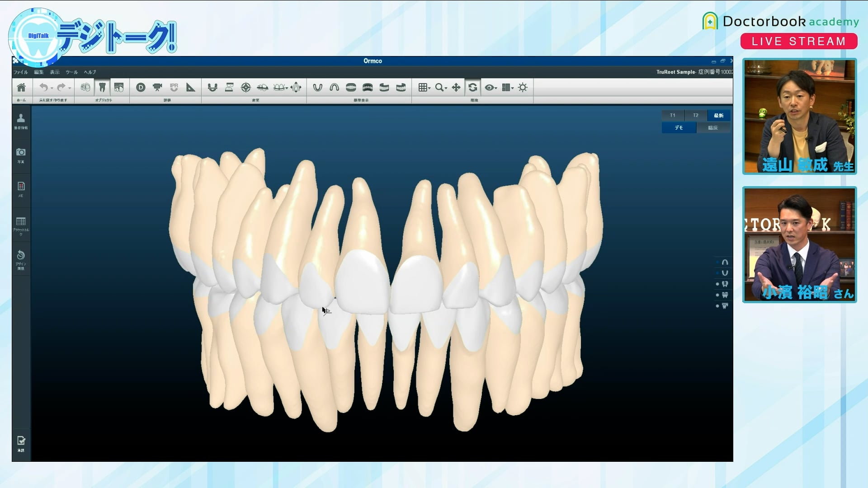Toggle lower arch visibility on right panel
The width and height of the screenshot is (868, 488).
click(x=725, y=273)
